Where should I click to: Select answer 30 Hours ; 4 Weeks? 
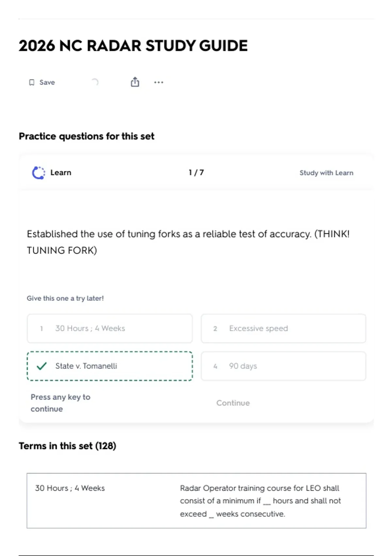point(110,328)
